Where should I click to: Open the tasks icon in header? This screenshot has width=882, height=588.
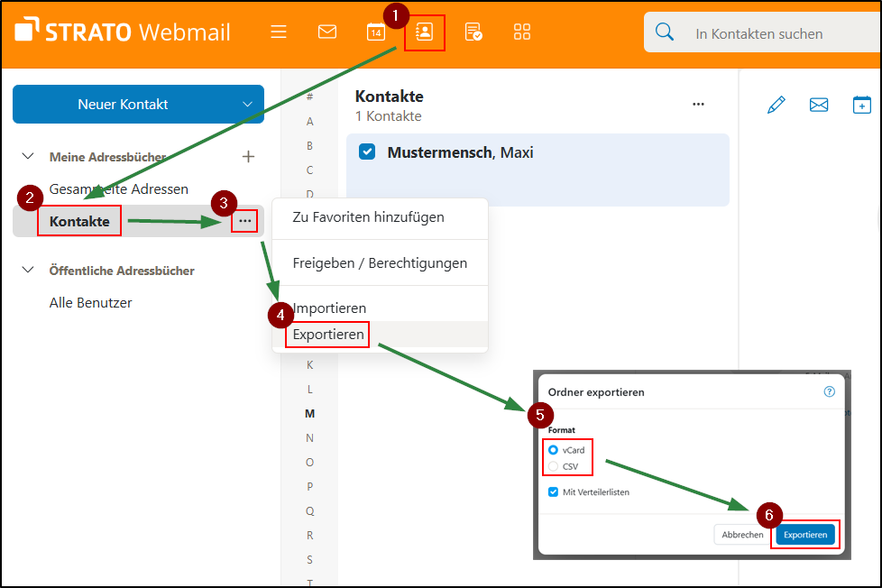[x=473, y=32]
